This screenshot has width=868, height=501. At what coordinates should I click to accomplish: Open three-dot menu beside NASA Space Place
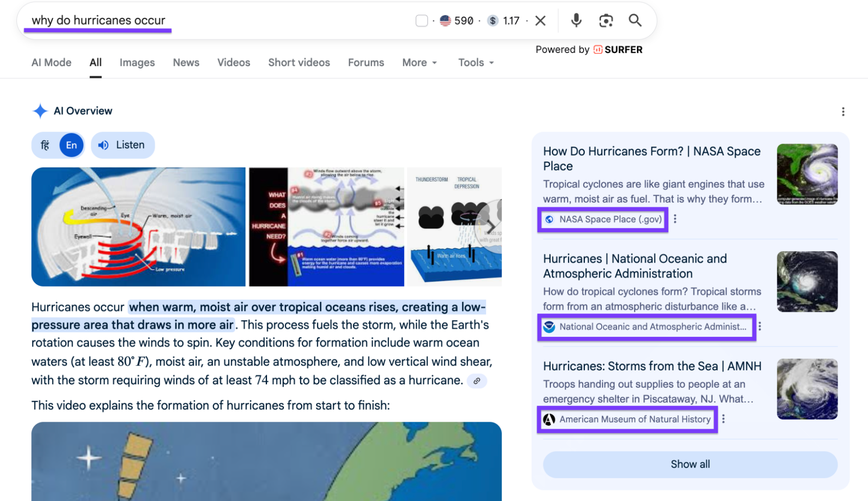[675, 219]
